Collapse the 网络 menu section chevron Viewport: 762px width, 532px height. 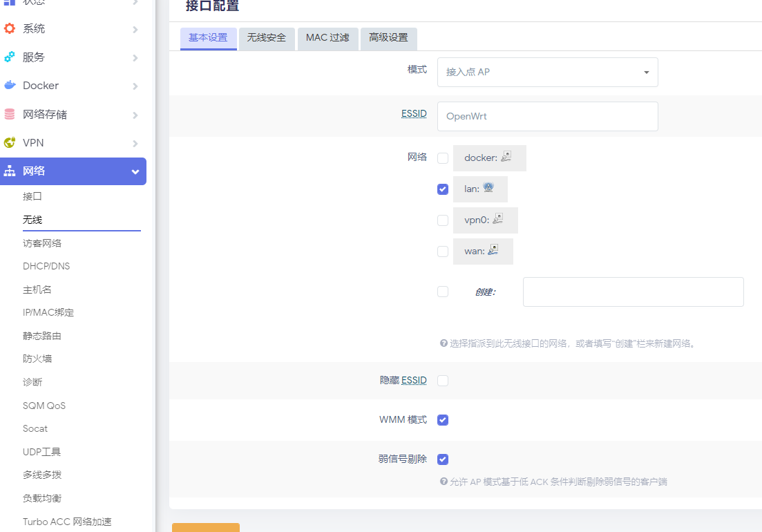[x=135, y=171]
